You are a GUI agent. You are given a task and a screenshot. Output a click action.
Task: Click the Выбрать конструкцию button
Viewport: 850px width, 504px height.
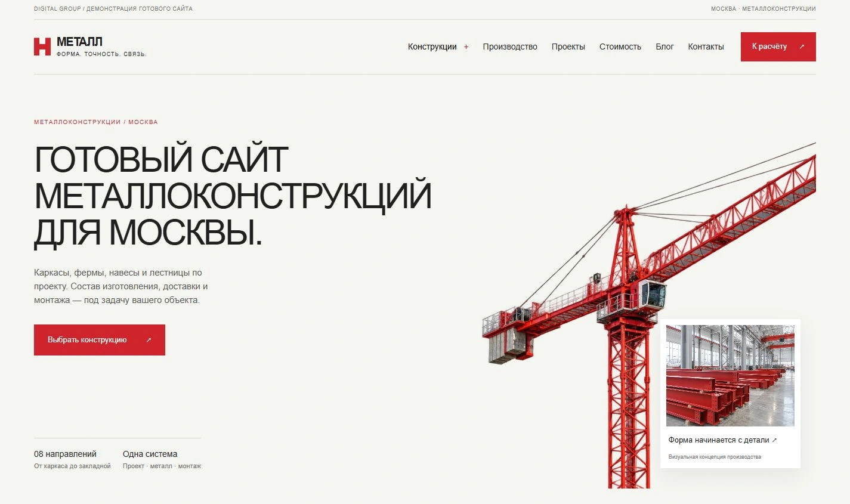coord(100,340)
